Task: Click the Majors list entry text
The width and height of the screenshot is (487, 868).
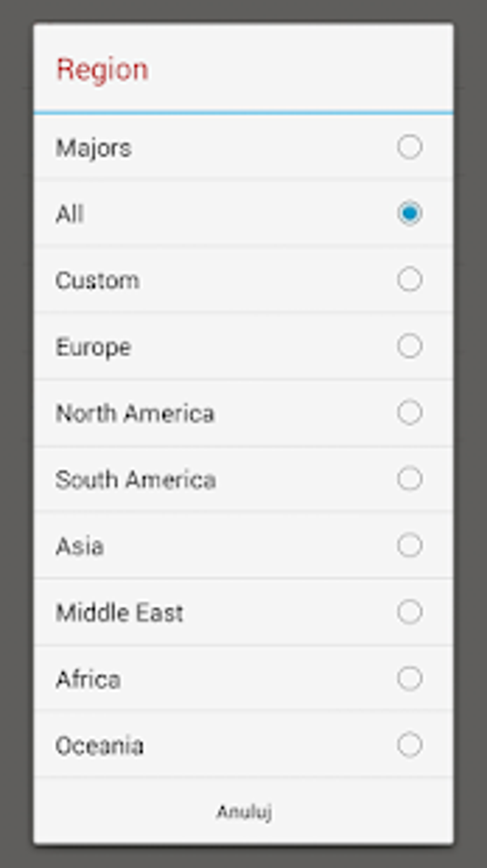Action: [x=94, y=148]
